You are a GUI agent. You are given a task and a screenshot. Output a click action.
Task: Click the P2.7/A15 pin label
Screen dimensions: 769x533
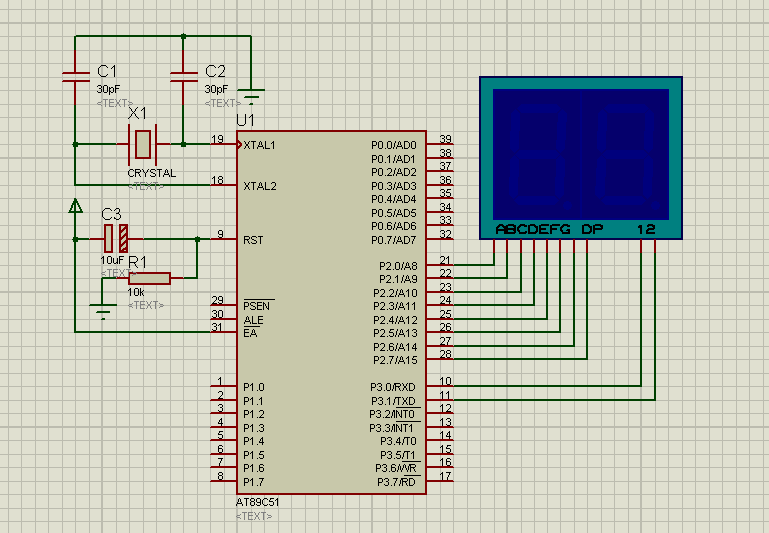pos(395,360)
